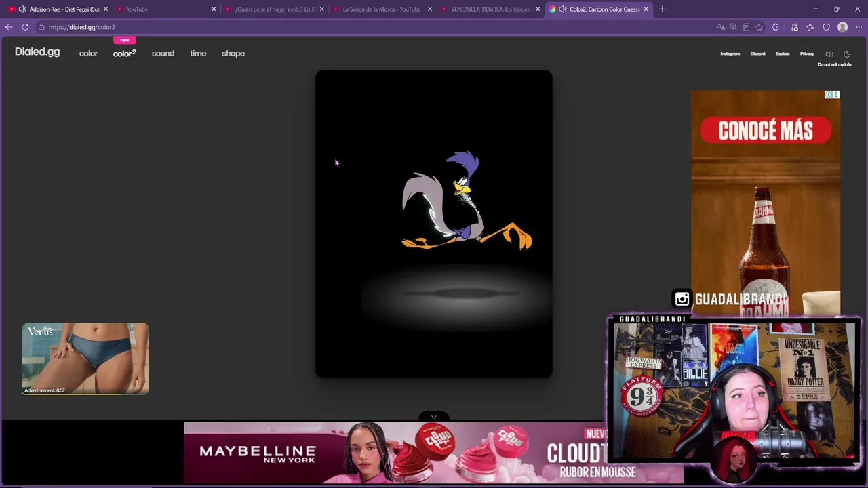Open the color game mode
Screen dimensions: 868x488
pyautogui.click(x=88, y=54)
